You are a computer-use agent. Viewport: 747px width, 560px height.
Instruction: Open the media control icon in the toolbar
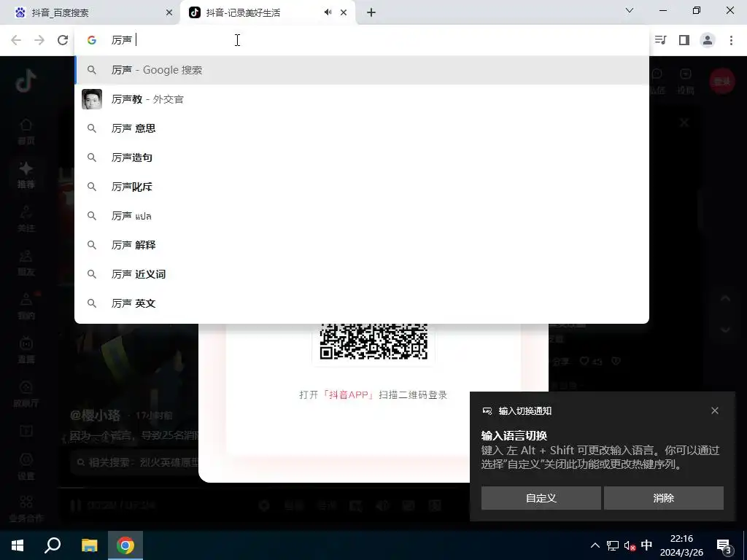(x=660, y=40)
